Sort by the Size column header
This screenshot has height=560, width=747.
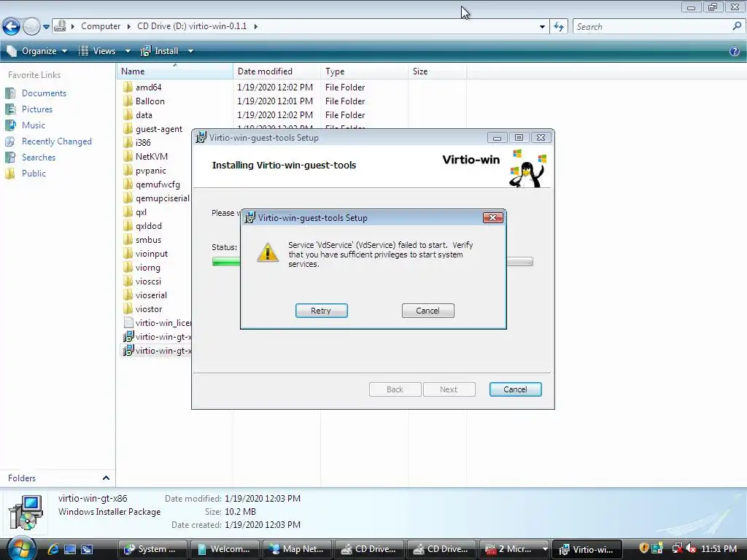[x=438, y=71]
